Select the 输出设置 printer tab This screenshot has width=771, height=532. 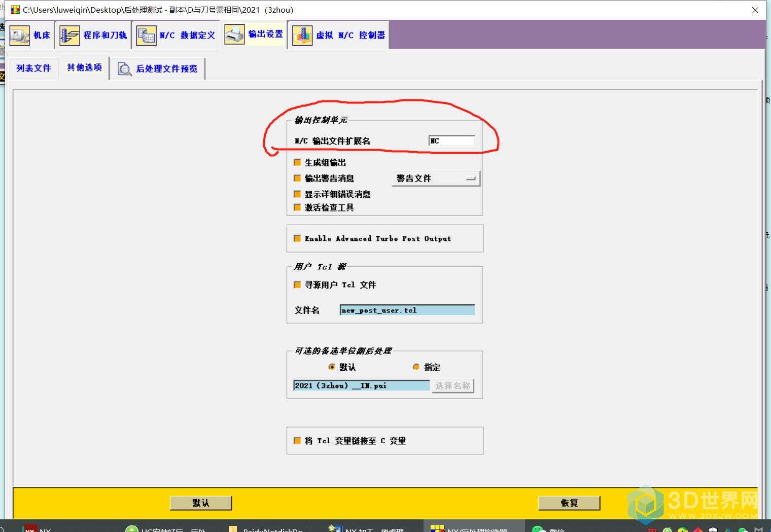coord(254,34)
